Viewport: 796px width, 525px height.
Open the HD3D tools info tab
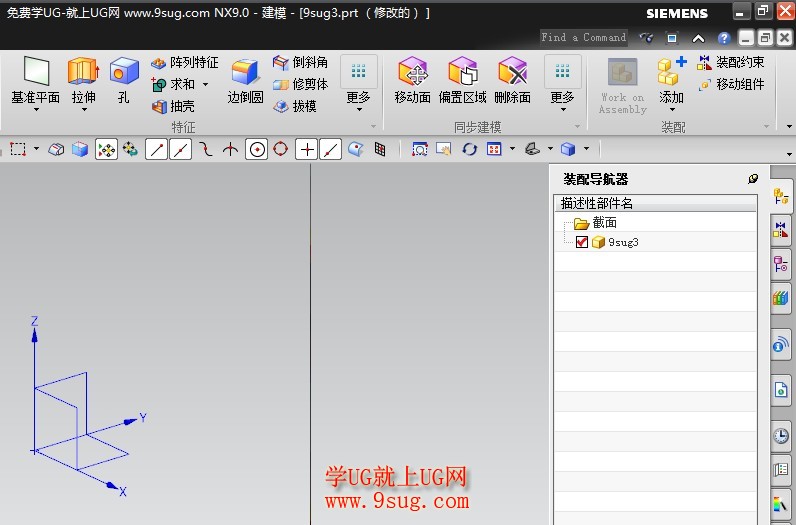coord(781,345)
